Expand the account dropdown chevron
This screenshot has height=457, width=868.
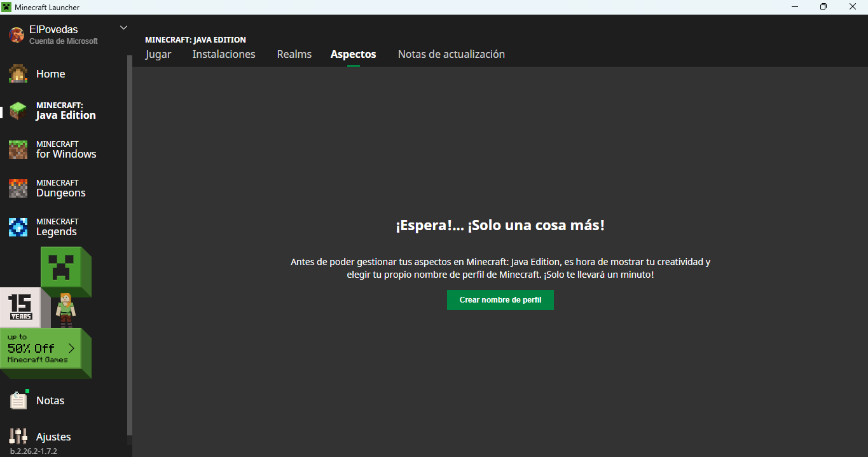pyautogui.click(x=123, y=27)
